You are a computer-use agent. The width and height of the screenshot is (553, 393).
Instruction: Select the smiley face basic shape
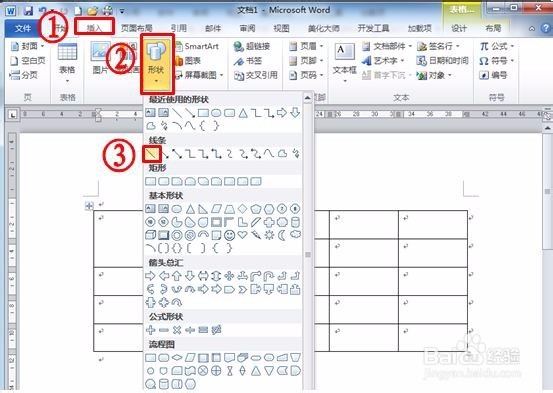coord(229,235)
